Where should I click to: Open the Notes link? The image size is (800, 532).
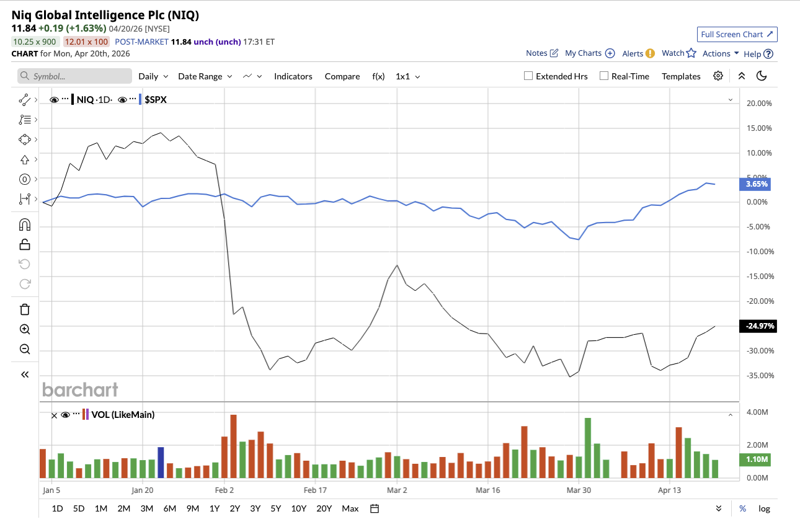pos(536,53)
